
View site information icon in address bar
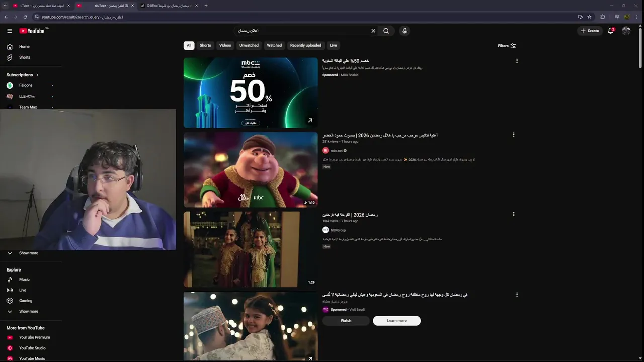click(37, 17)
